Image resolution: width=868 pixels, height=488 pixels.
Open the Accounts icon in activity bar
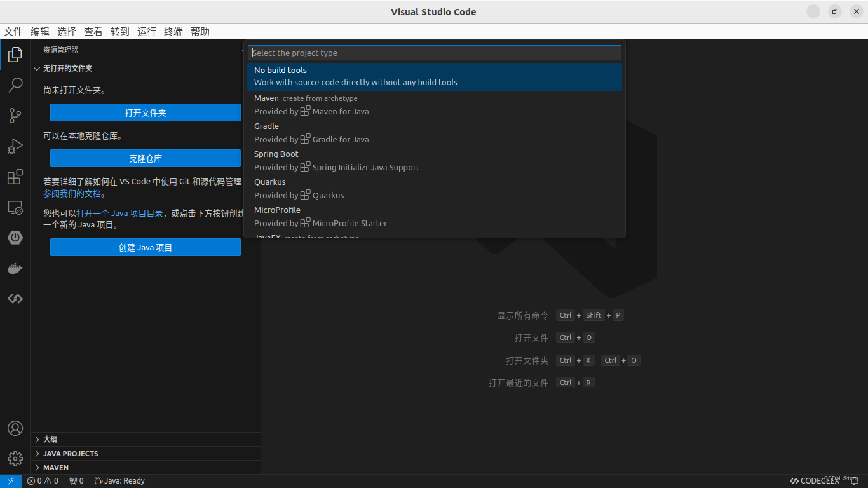pos(15,428)
